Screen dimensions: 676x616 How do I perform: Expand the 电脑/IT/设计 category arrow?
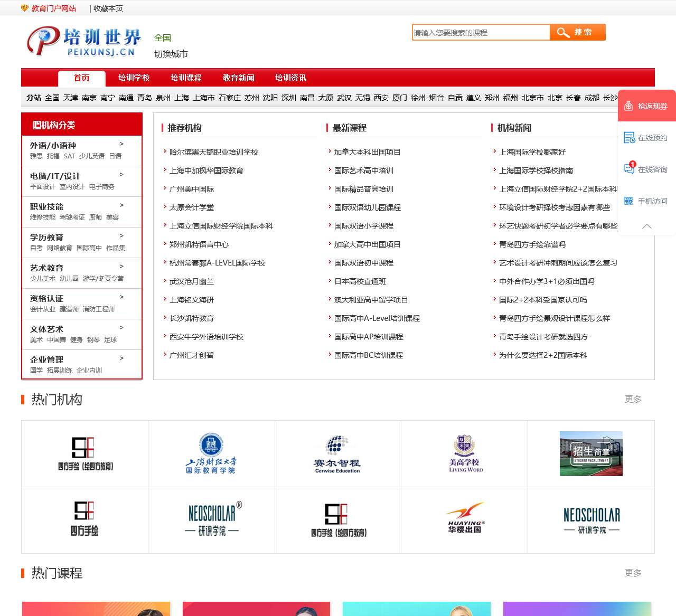tap(121, 175)
